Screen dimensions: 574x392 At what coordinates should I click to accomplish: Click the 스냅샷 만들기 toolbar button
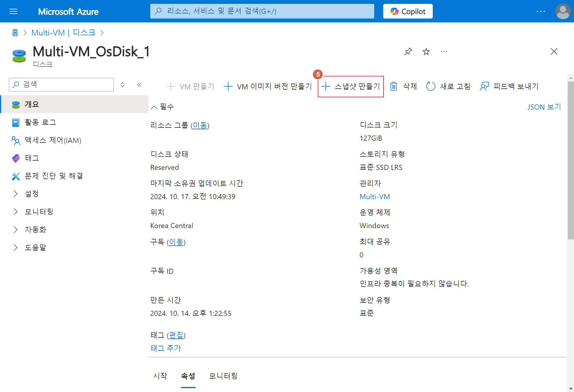click(x=351, y=87)
